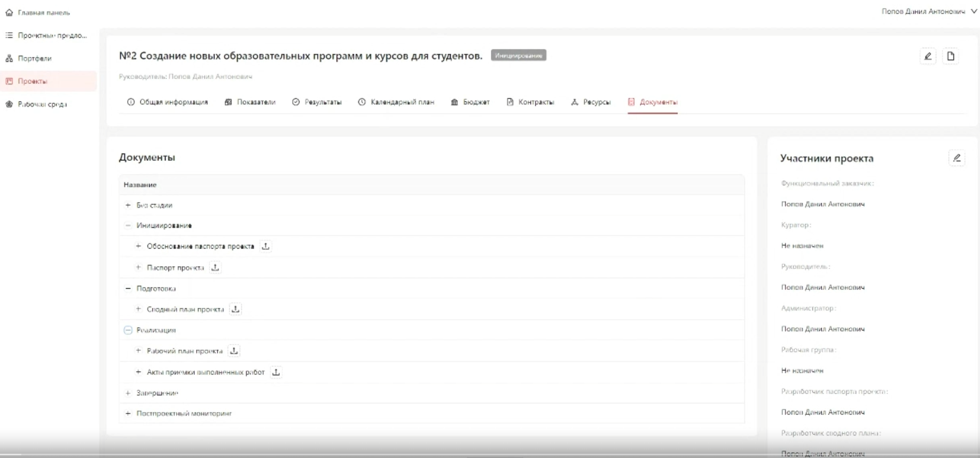980x458 pixels.
Task: Switch to Контракты tab
Action: [x=530, y=102]
